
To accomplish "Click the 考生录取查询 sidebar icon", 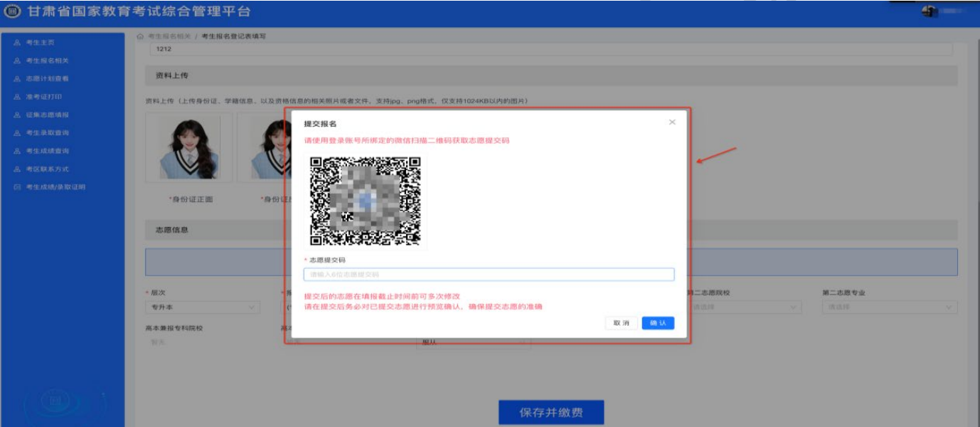I will click(x=17, y=133).
